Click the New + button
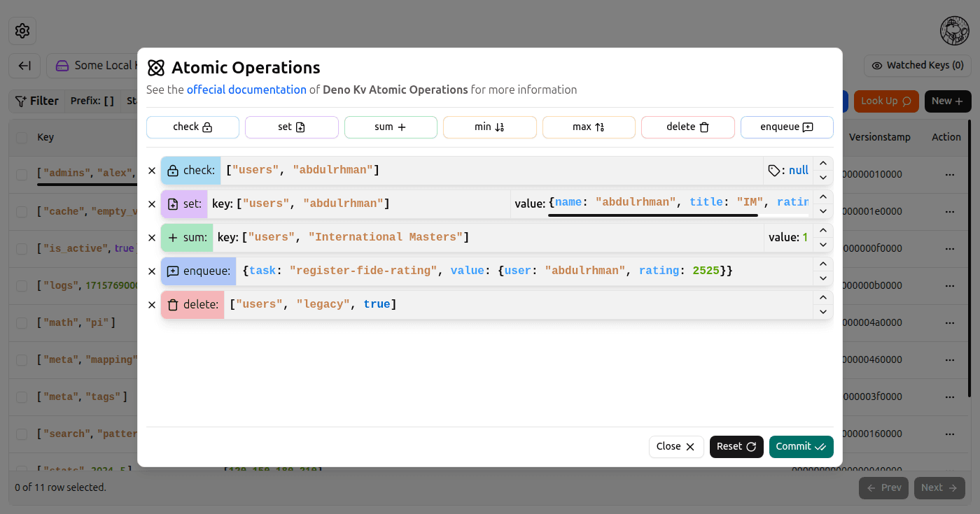The width and height of the screenshot is (980, 514). (948, 101)
